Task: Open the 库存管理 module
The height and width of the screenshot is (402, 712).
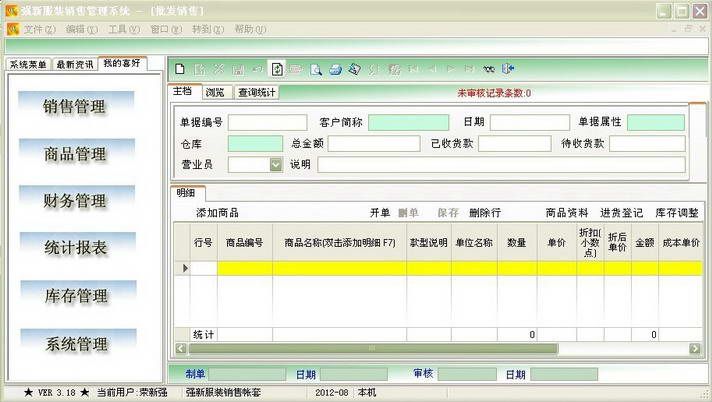Action: pos(77,296)
